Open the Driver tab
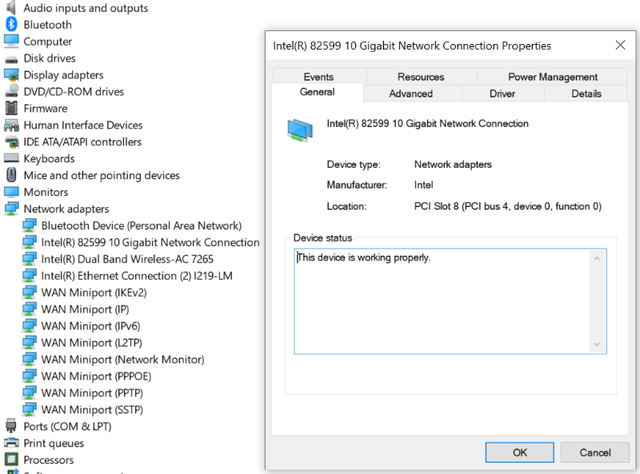 point(502,93)
